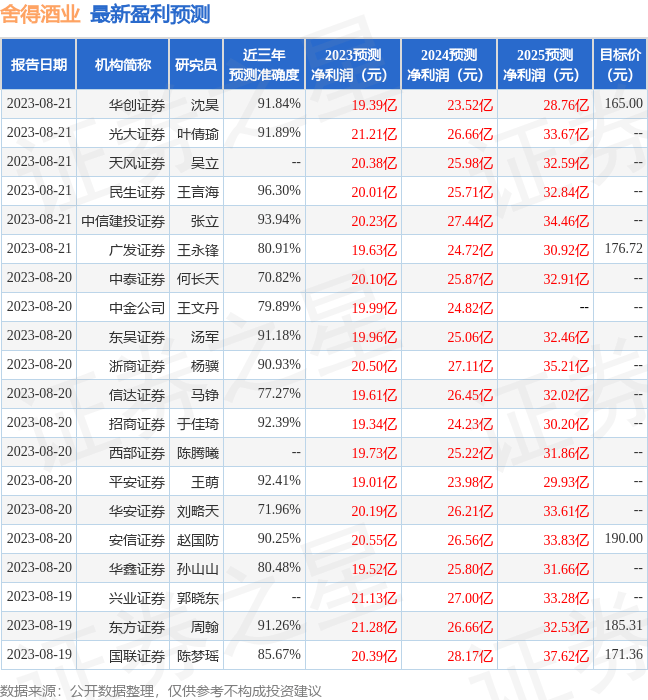Image resolution: width=648 pixels, height=700 pixels.
Task: Click researcher 刘略天
Action: pos(198,511)
